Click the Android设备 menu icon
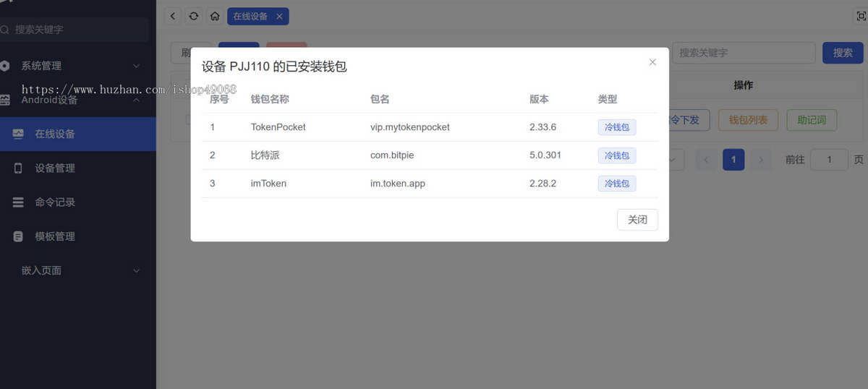Screen dimensions: 868x389 click(x=5, y=100)
